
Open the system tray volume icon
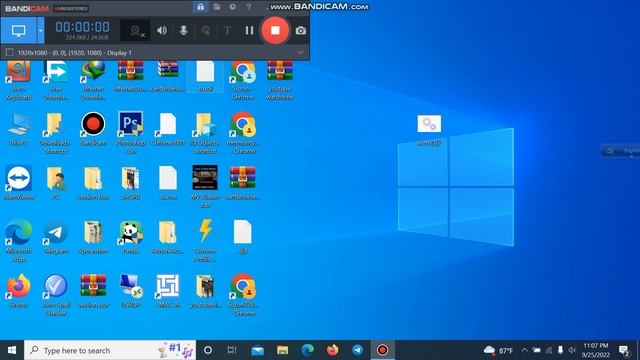(x=572, y=350)
